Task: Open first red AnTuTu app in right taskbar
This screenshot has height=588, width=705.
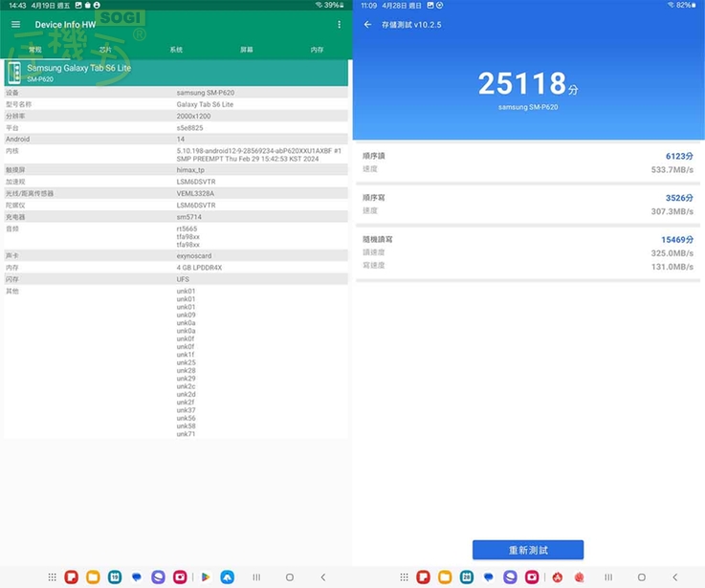Action: (558, 577)
